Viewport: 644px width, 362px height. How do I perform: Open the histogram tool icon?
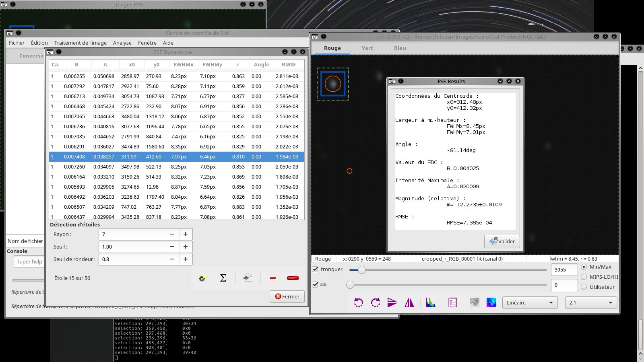click(431, 302)
